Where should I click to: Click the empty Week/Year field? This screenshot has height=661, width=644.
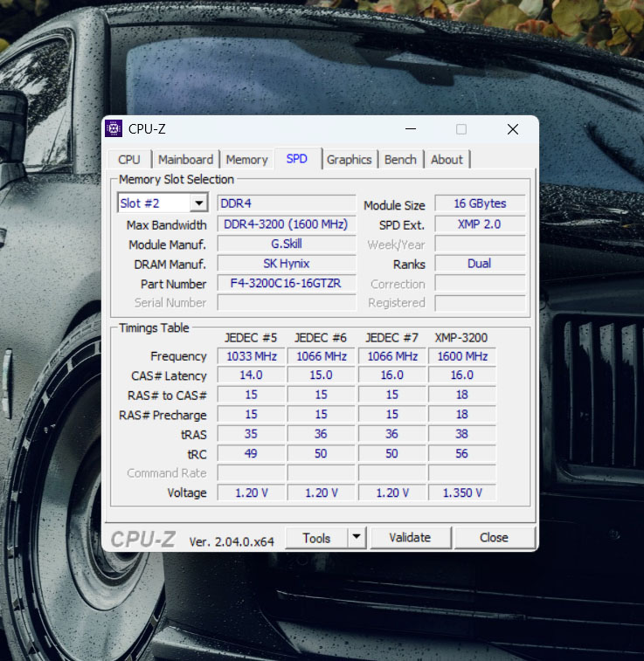point(480,244)
